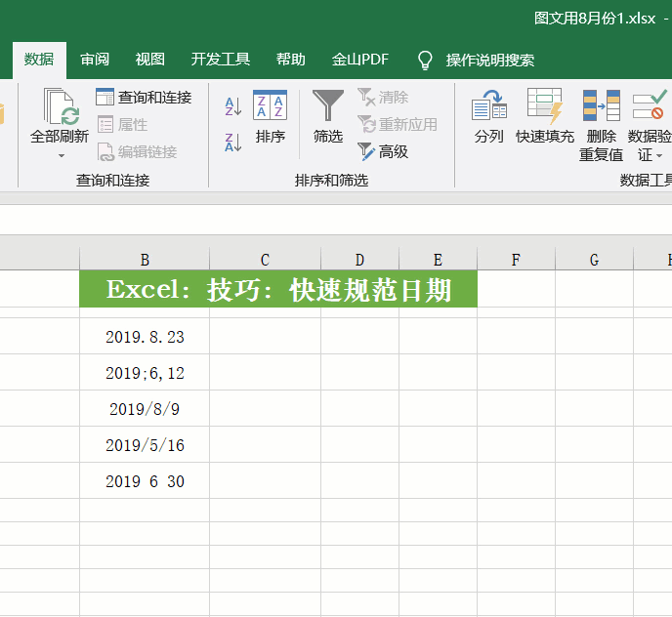Image resolution: width=672 pixels, height=617 pixels.
Task: Select column B header
Action: tap(145, 260)
